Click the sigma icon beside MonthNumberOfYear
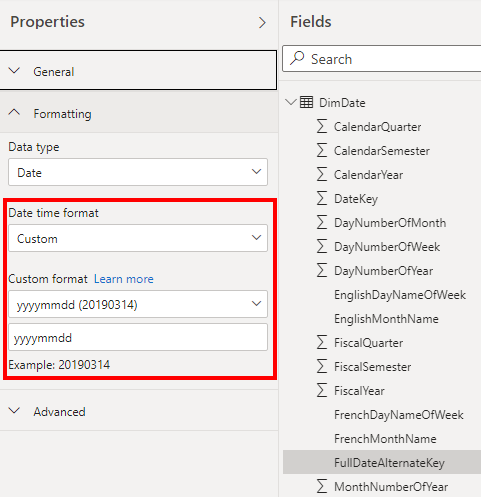 pos(322,486)
